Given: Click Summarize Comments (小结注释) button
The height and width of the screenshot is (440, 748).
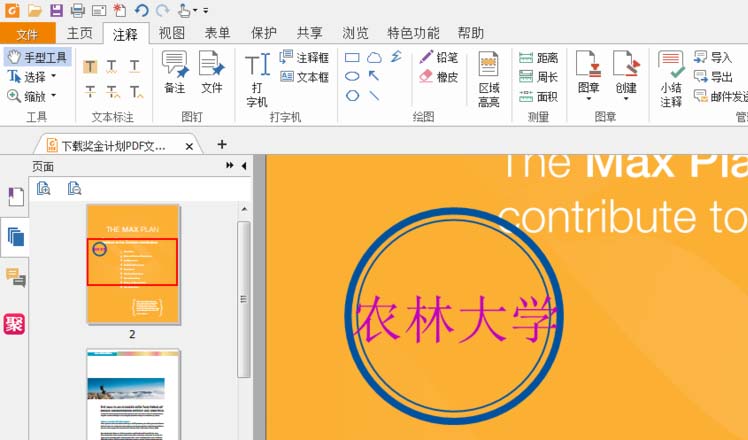Looking at the screenshot, I should (671, 78).
